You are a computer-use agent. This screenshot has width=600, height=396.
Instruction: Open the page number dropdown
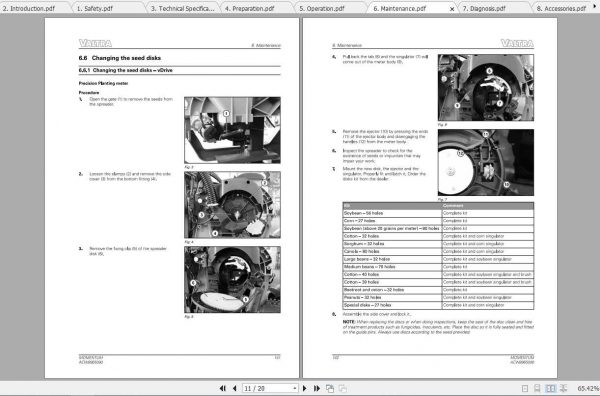[294, 388]
